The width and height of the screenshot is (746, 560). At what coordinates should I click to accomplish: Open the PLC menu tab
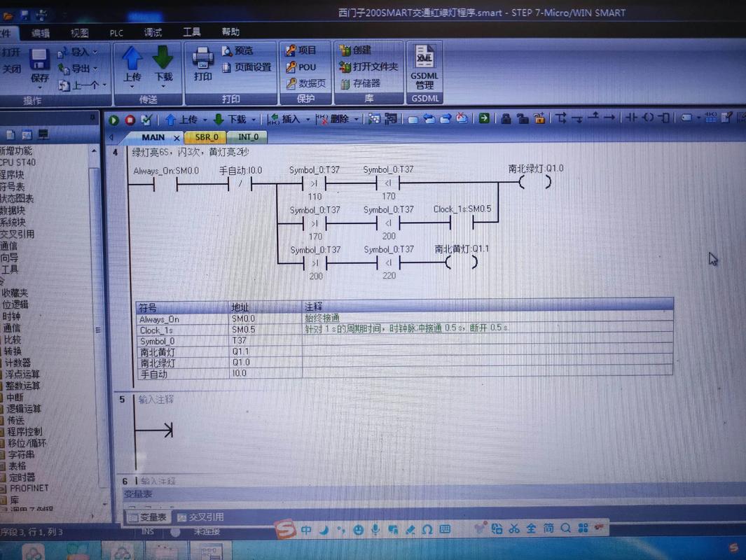(x=116, y=32)
